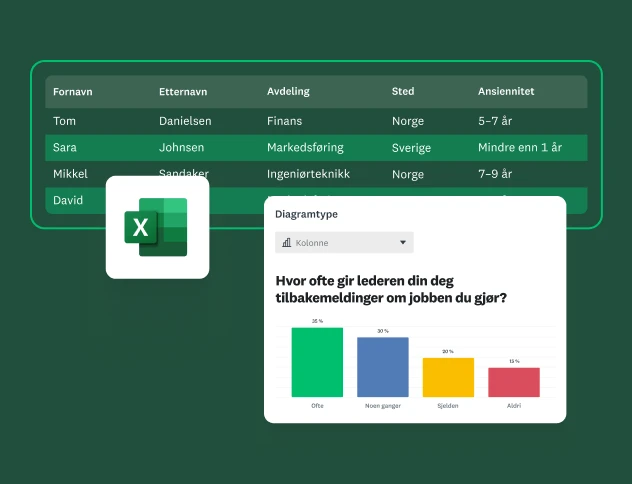
Task: Click the Diagramtype label
Action: tap(306, 214)
